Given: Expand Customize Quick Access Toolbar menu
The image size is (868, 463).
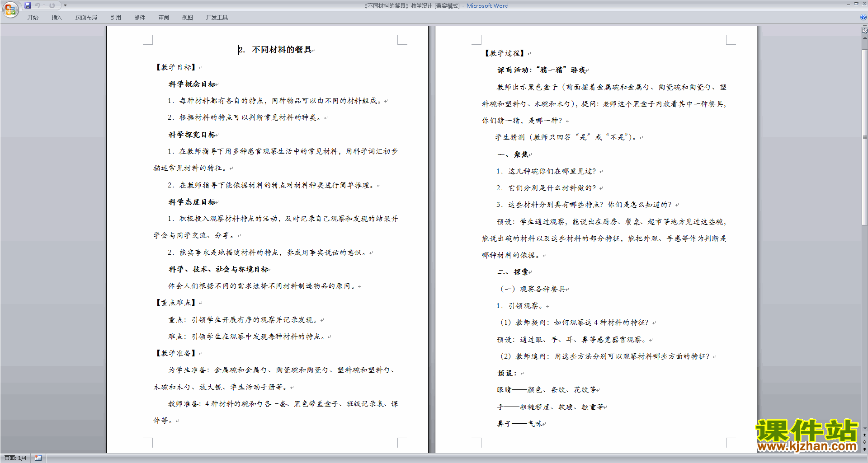Looking at the screenshot, I should point(65,5).
